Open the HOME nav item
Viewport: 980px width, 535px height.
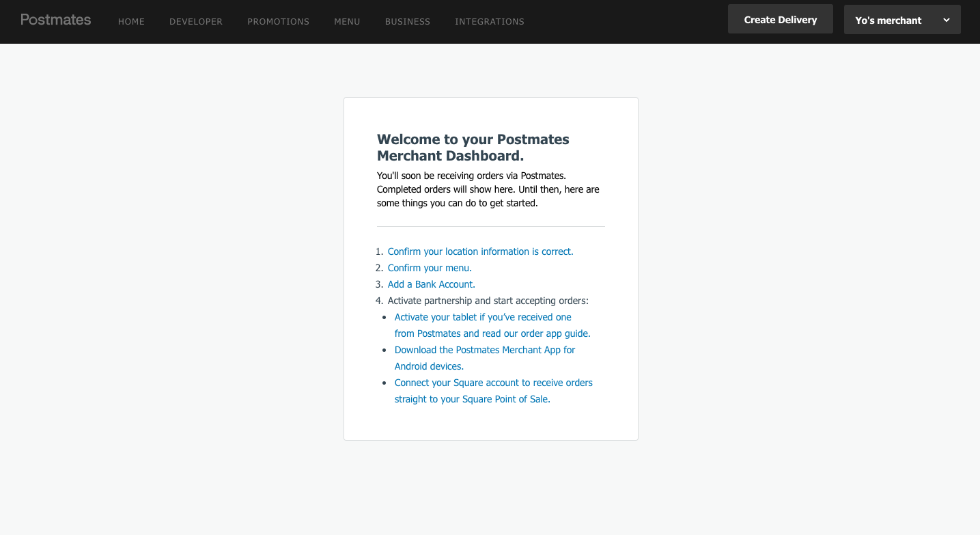coord(131,22)
